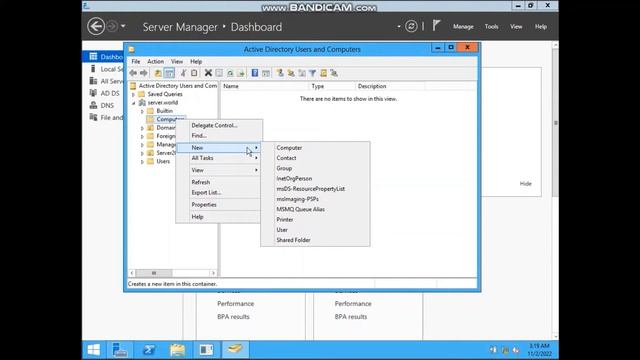Open the View submenu in context menu

coord(218,170)
